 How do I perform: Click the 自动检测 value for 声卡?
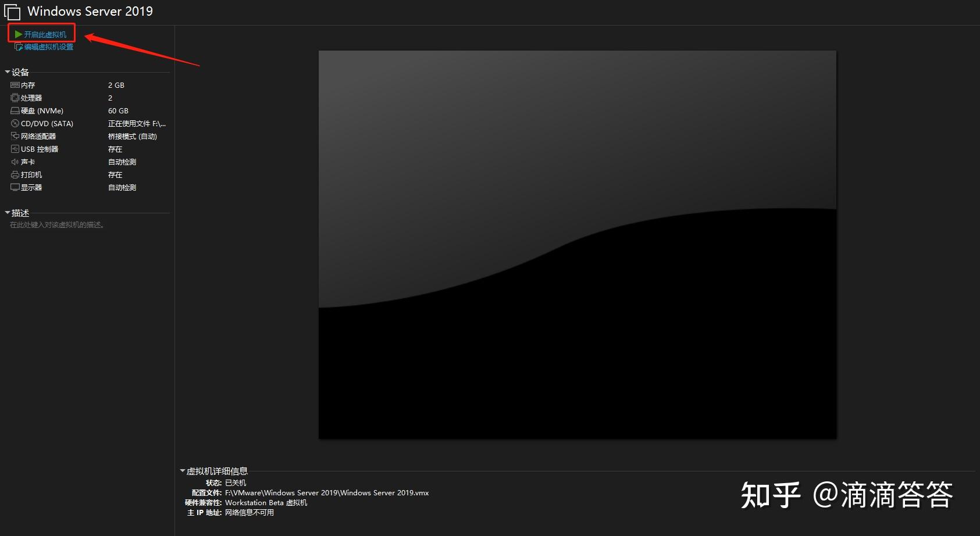[x=122, y=162]
